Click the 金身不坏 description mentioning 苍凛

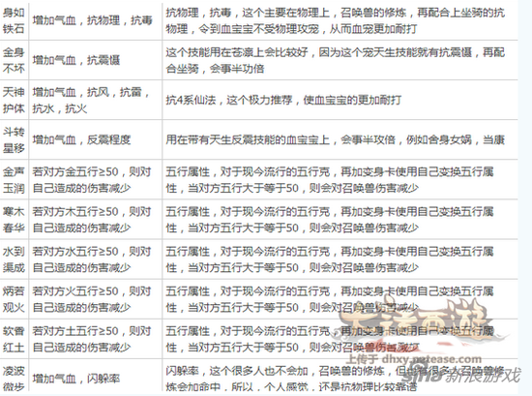click(340, 60)
